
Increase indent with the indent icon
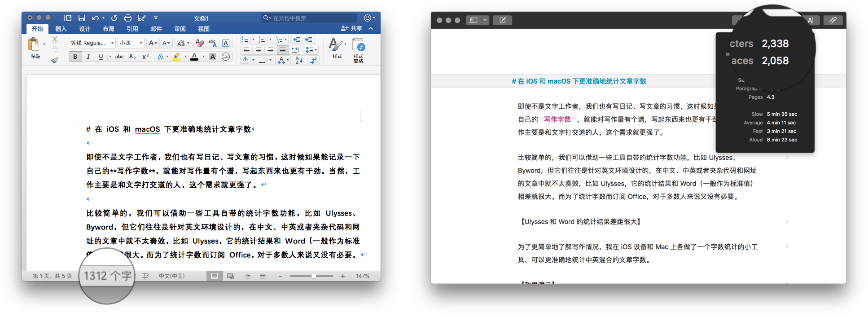pyautogui.click(x=308, y=40)
